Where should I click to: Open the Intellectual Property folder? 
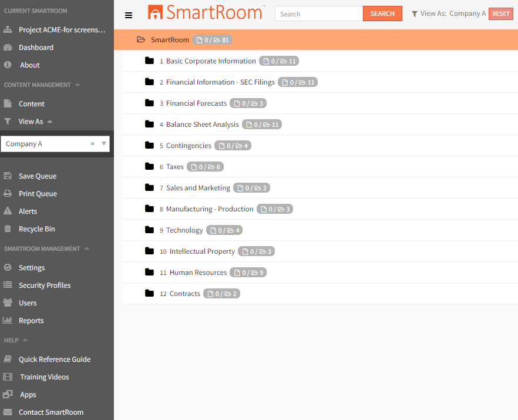click(202, 251)
